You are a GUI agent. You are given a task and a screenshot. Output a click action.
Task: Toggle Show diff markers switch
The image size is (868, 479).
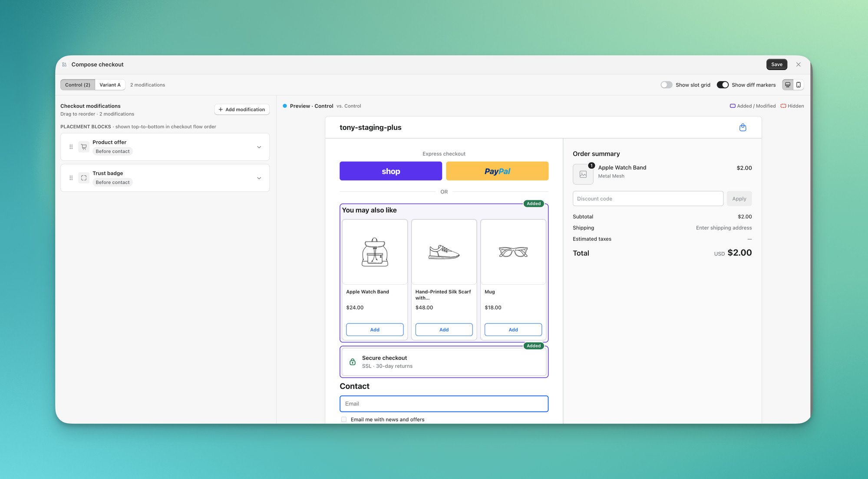(x=723, y=85)
